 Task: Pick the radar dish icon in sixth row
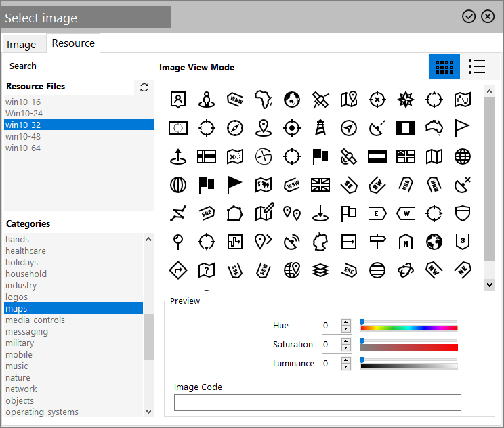pyautogui.click(x=292, y=242)
